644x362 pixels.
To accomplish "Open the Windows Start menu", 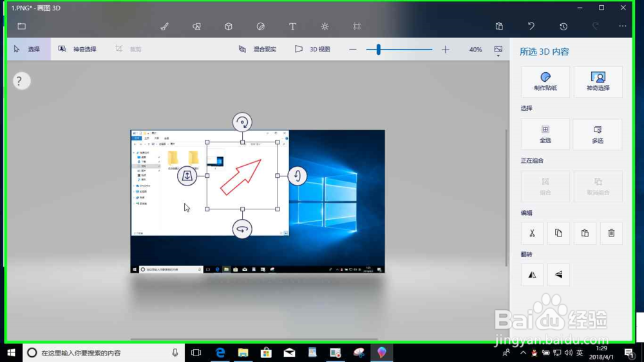I will (11, 352).
